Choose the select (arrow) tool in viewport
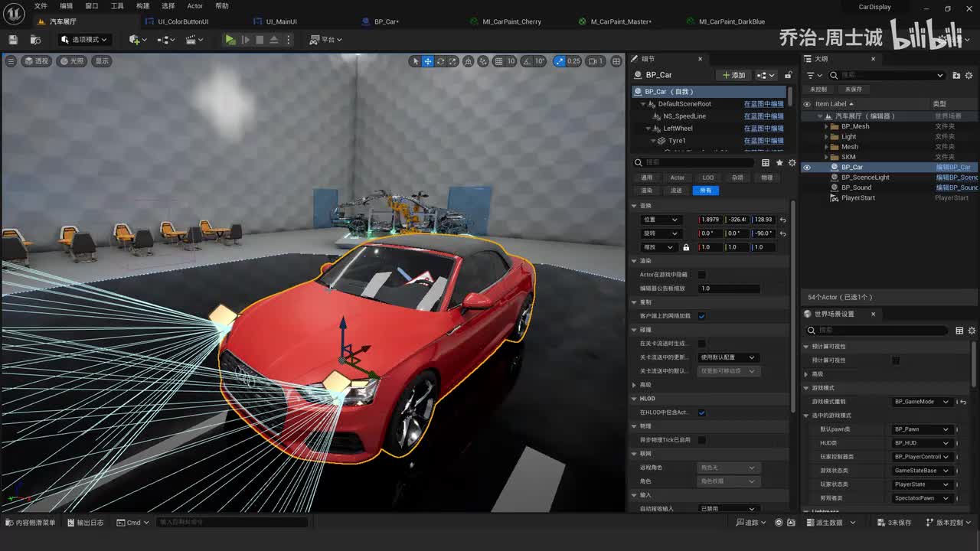980x551 pixels. point(416,61)
